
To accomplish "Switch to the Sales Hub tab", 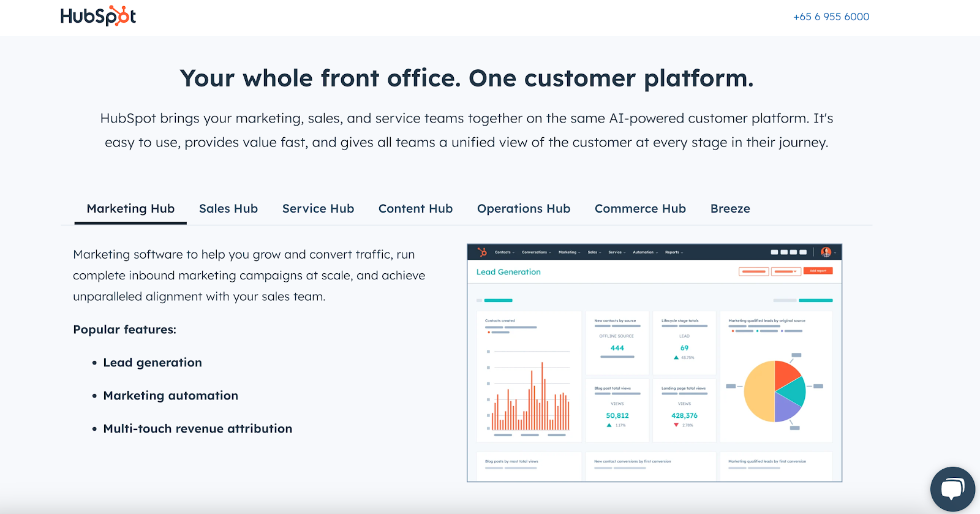I will pyautogui.click(x=228, y=209).
